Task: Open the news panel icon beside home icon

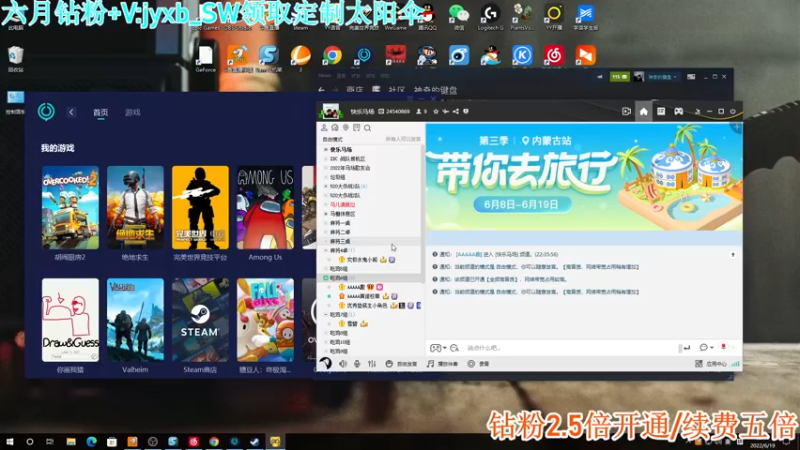Action: [x=661, y=111]
